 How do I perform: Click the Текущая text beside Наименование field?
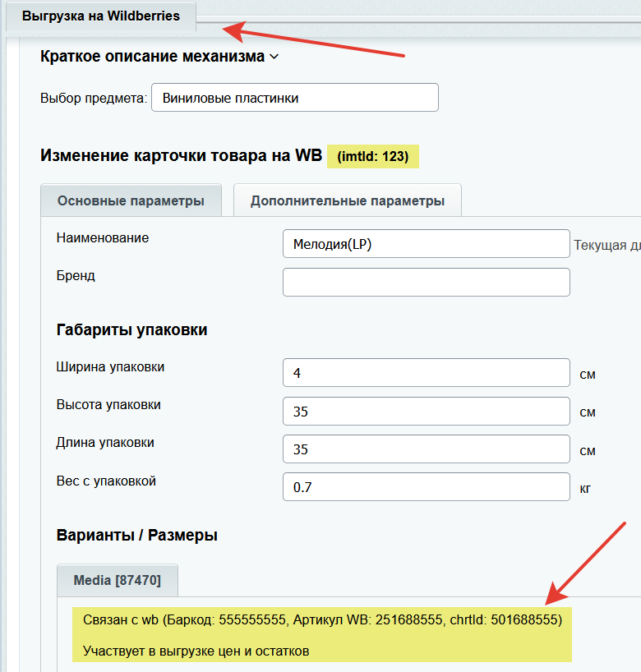point(606,245)
